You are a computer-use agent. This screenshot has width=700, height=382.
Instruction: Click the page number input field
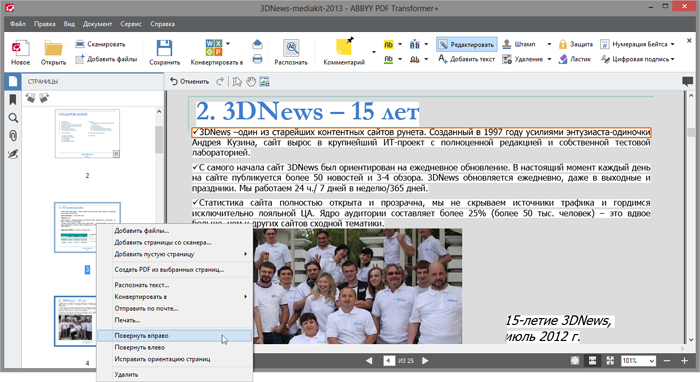click(x=389, y=361)
